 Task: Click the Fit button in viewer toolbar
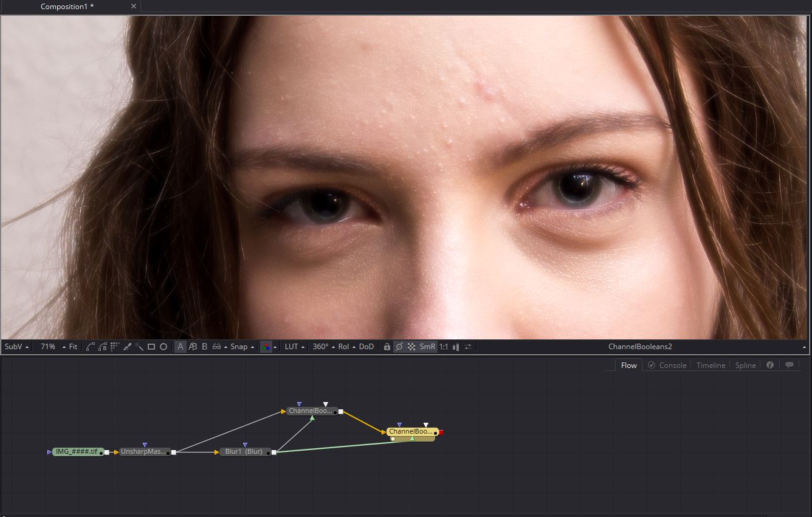[73, 347]
